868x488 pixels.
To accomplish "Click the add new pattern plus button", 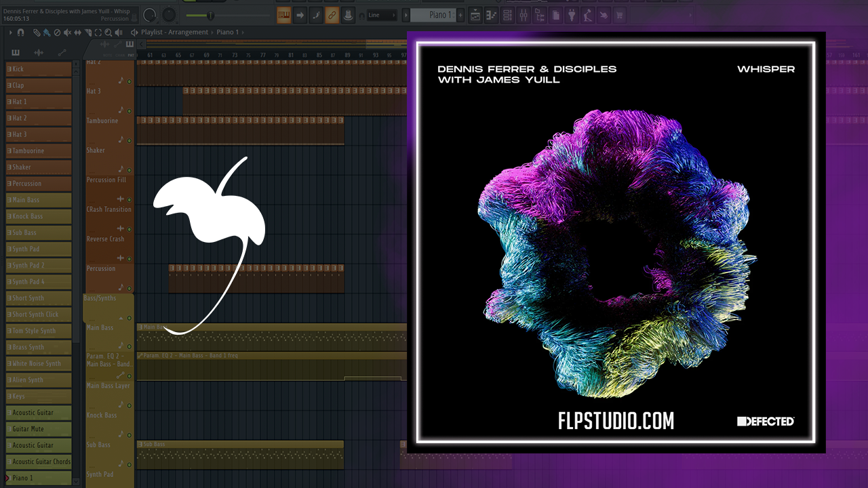I will pyautogui.click(x=460, y=15).
